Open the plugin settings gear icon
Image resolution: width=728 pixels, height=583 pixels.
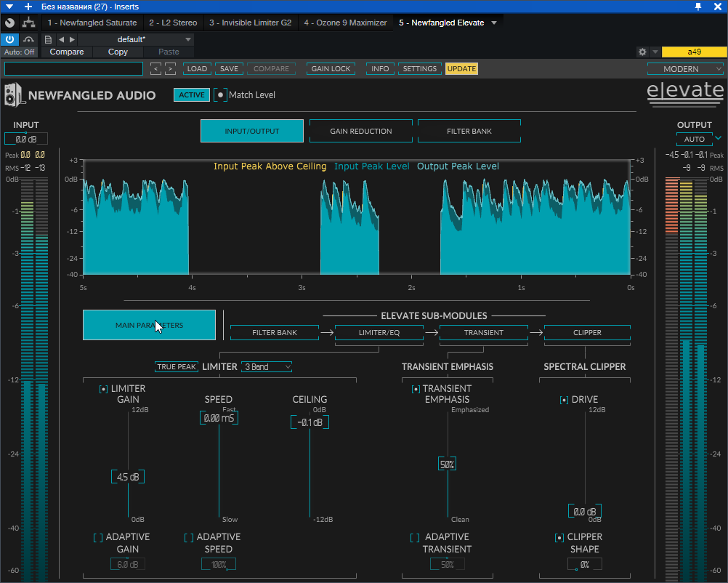click(x=642, y=52)
